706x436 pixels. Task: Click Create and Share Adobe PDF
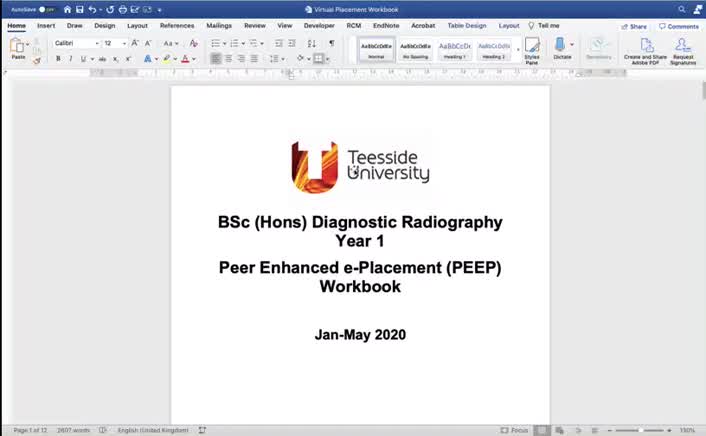tap(646, 50)
